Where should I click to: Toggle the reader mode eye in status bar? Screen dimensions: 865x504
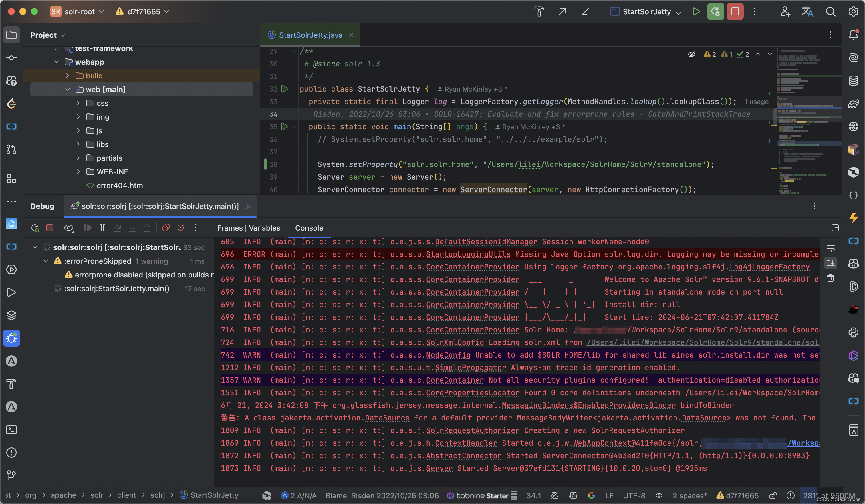pos(659,495)
